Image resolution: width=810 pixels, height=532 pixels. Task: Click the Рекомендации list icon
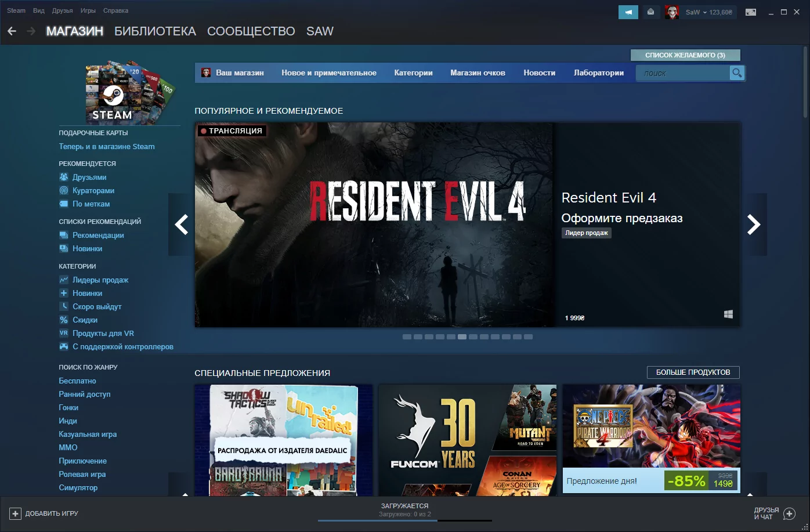pyautogui.click(x=64, y=235)
